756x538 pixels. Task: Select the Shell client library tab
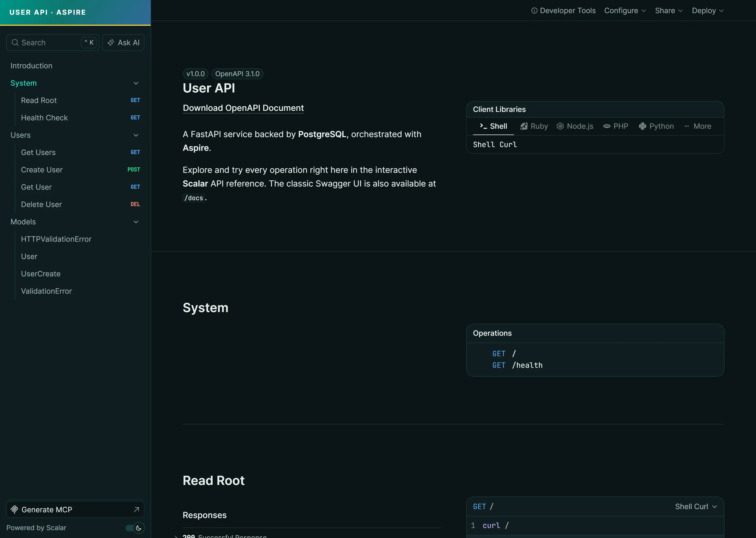[493, 126]
